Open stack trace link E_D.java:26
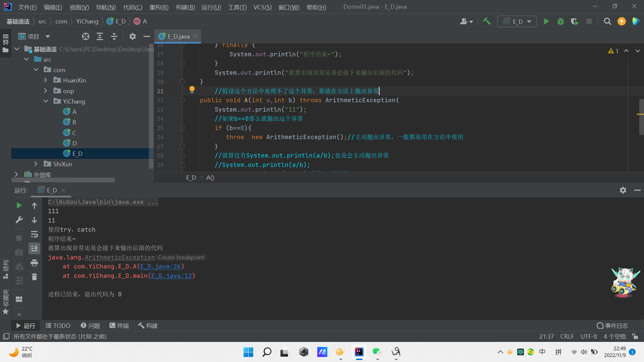 (x=160, y=266)
